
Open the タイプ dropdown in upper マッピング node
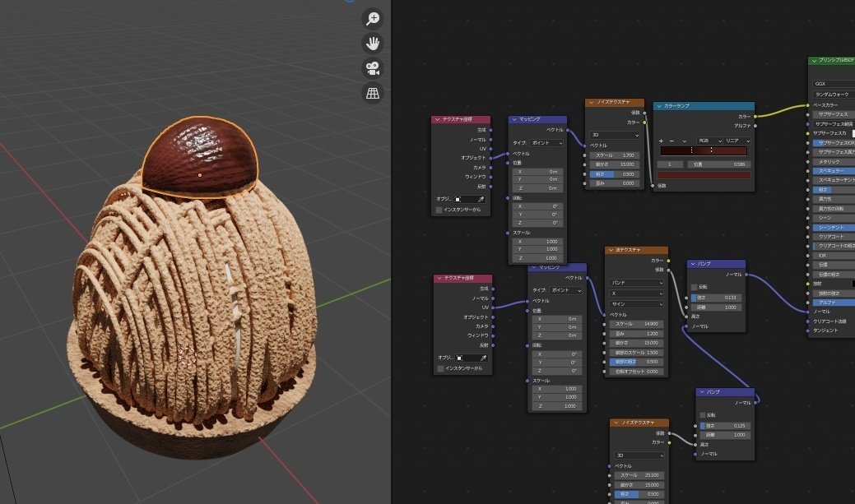pos(547,143)
